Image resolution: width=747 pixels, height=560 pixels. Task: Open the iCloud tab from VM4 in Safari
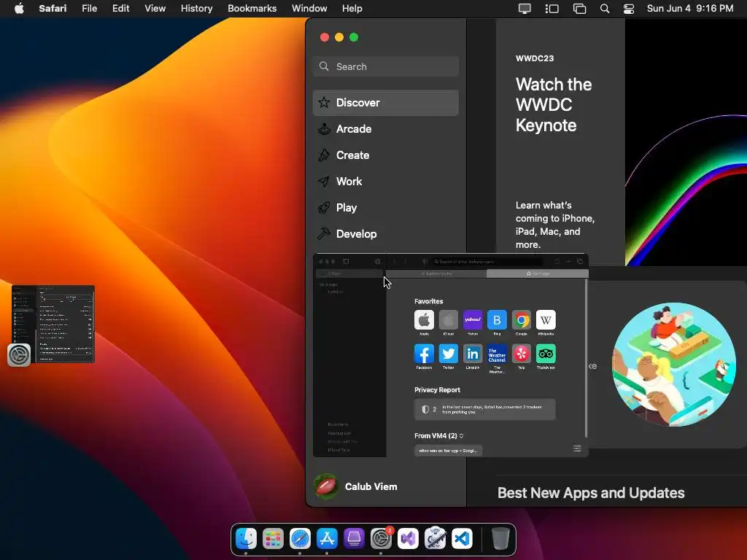point(448,451)
